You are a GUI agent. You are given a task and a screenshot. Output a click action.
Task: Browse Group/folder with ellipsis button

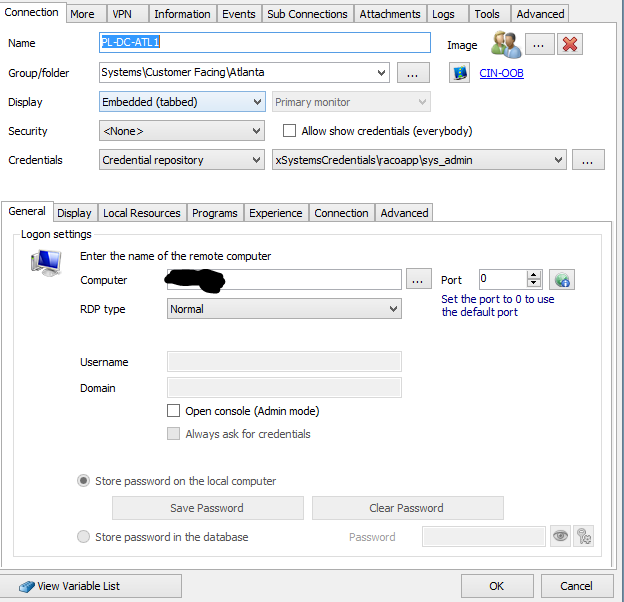(413, 73)
